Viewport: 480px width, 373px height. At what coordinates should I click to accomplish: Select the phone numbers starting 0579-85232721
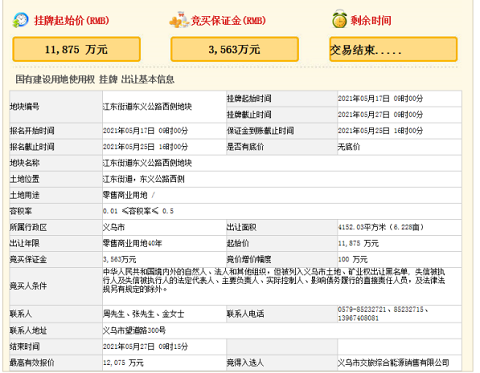tap(383, 314)
